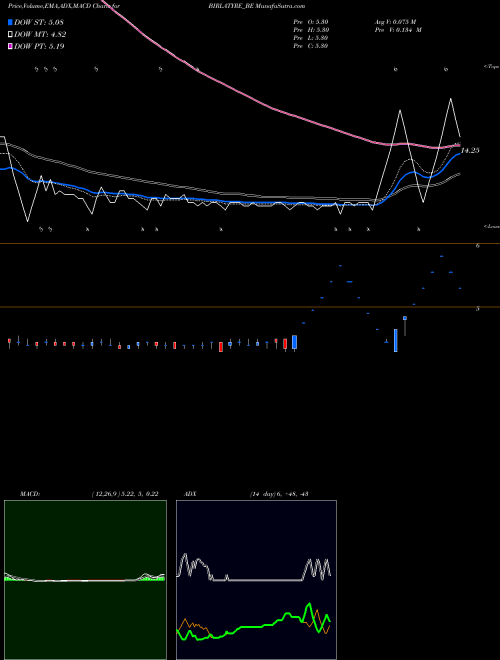This screenshot has width=500, height=660.
Task: Select the 'Pre C: 5.30' close value
Action: pos(311,46)
